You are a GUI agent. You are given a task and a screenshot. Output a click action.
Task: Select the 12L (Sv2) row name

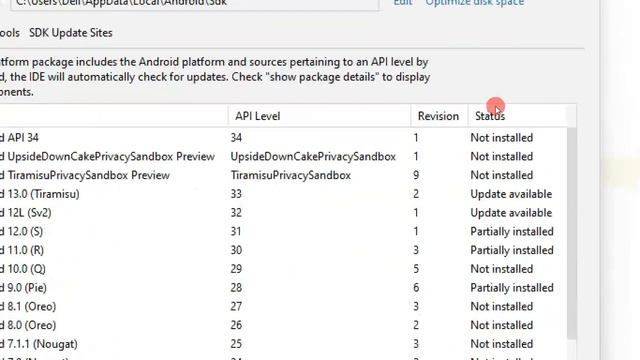pyautogui.click(x=26, y=213)
